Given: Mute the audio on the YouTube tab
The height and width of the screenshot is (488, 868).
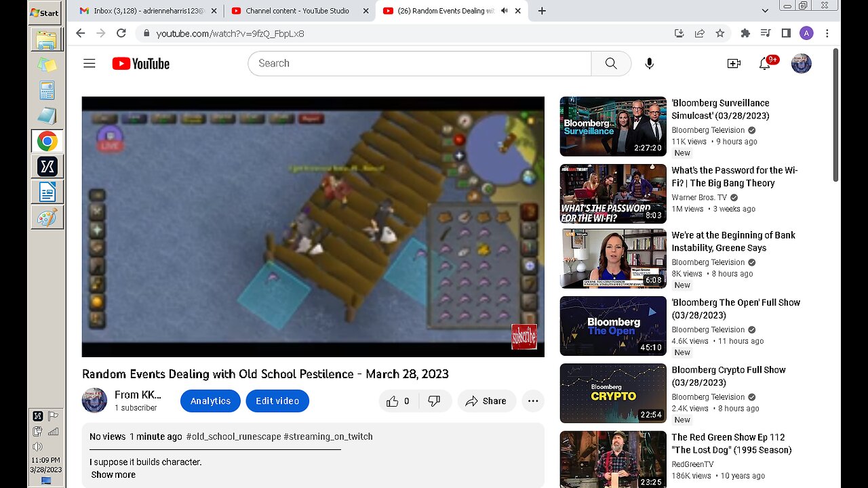Looking at the screenshot, I should click(504, 11).
